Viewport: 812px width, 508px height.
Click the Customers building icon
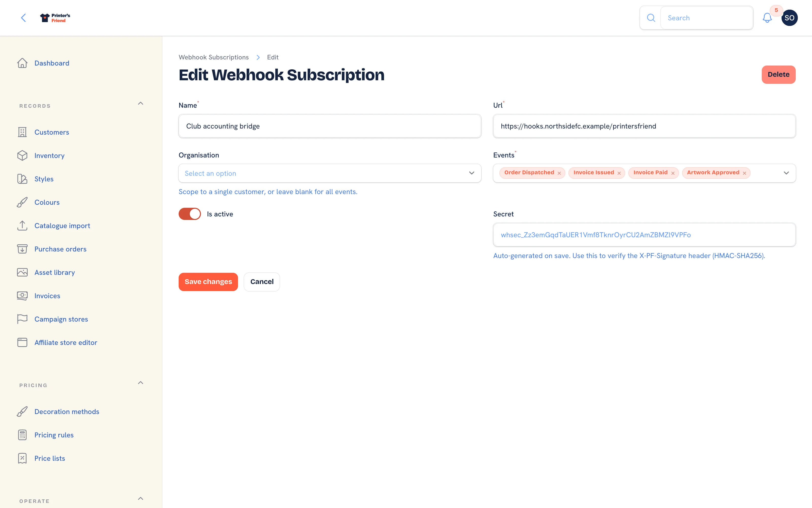coord(22,132)
